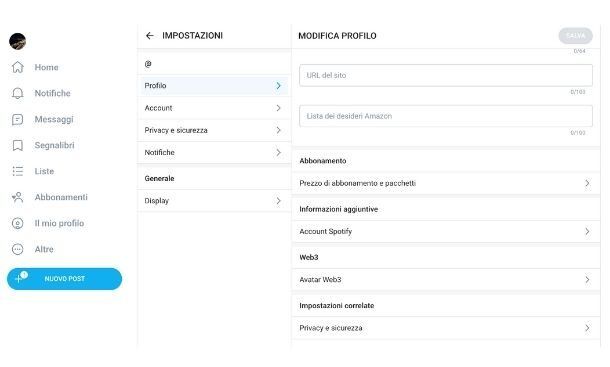The width and height of the screenshot is (610, 367).
Task: Focus the URL del sito field
Action: [446, 76]
